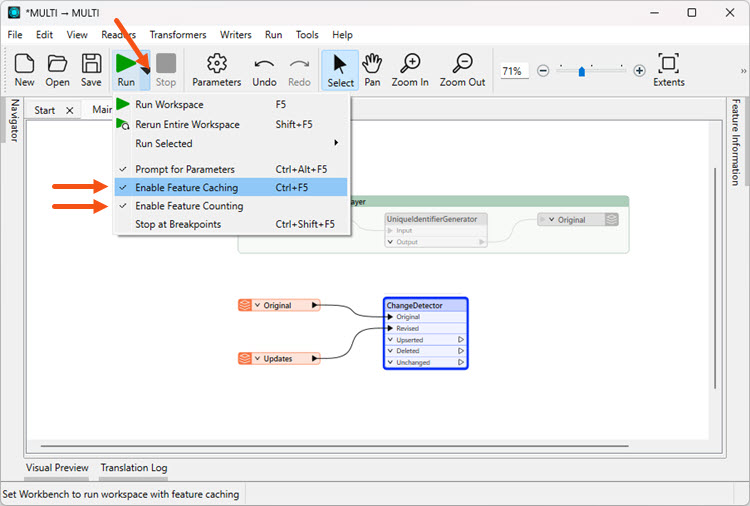Click the Updates reader feature type icon
This screenshot has width=750, height=506.
[x=245, y=358]
